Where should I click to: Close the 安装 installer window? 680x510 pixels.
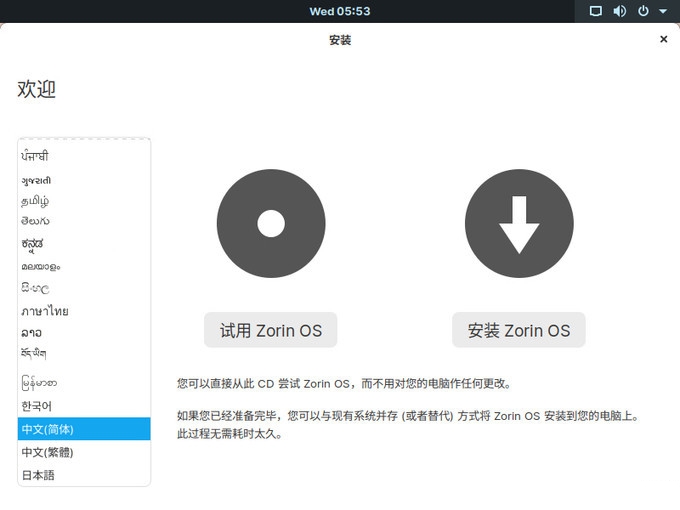pos(663,39)
